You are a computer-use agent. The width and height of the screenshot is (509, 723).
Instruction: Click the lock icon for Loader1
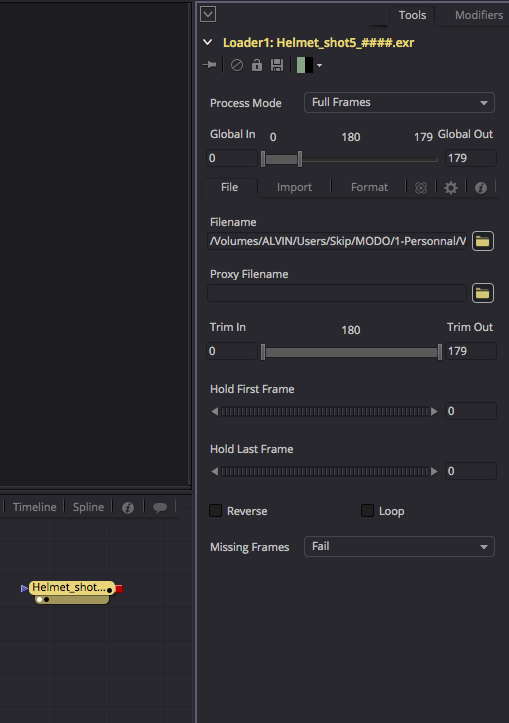(257, 65)
